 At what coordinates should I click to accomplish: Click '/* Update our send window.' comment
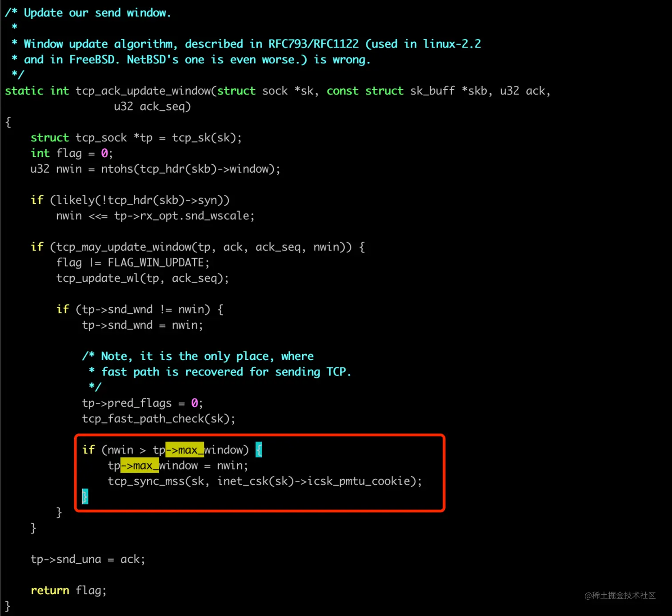pos(88,13)
